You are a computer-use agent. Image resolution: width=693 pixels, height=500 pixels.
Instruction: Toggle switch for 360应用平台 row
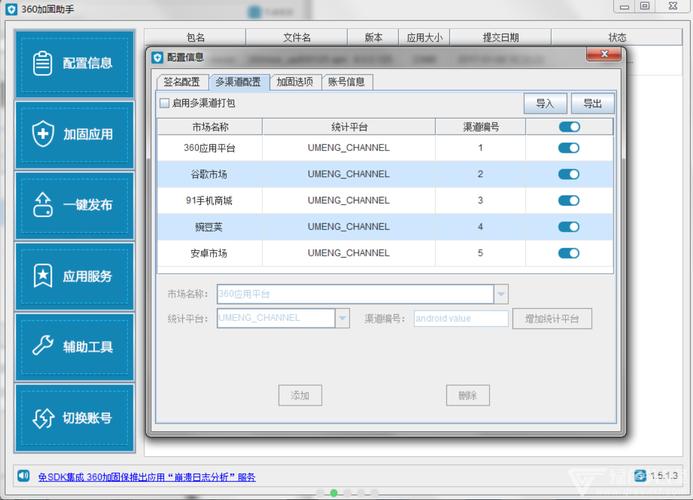pyautogui.click(x=569, y=148)
